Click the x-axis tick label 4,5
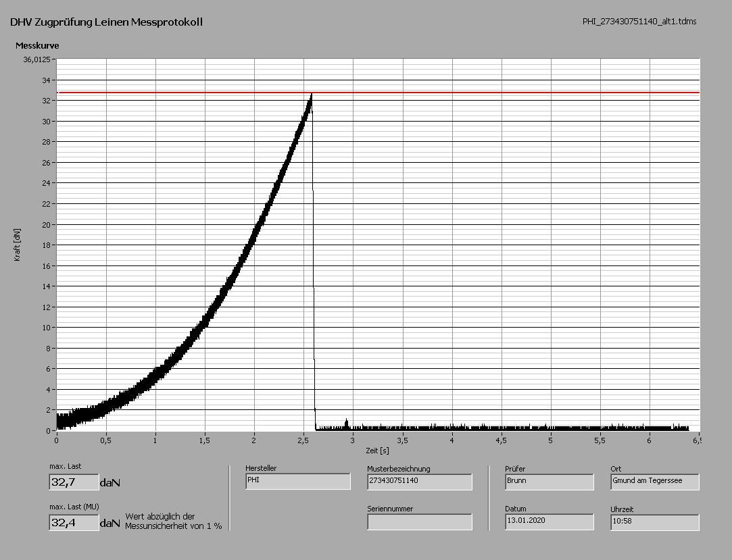 (x=501, y=440)
